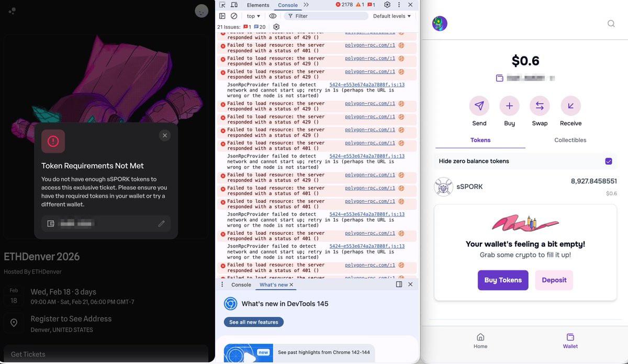Open the profile avatar on the event page
This screenshot has height=364, width=628.
pos(201,10)
